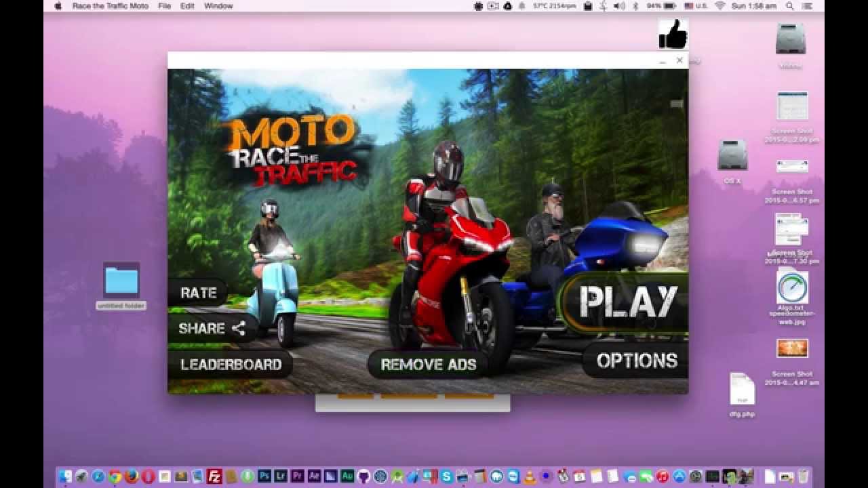
Task: Open the U.S. input source menu
Action: 695,5
